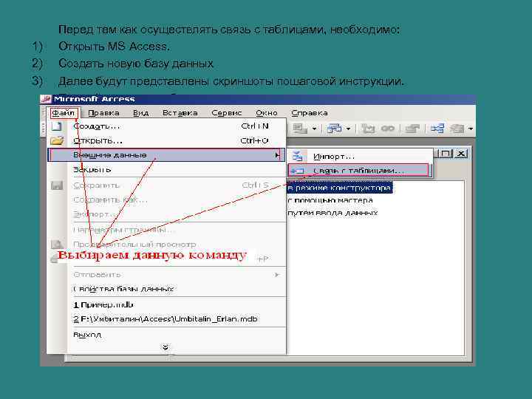532x399 pixels.
Task: Close the database window with X
Action: tap(461, 154)
